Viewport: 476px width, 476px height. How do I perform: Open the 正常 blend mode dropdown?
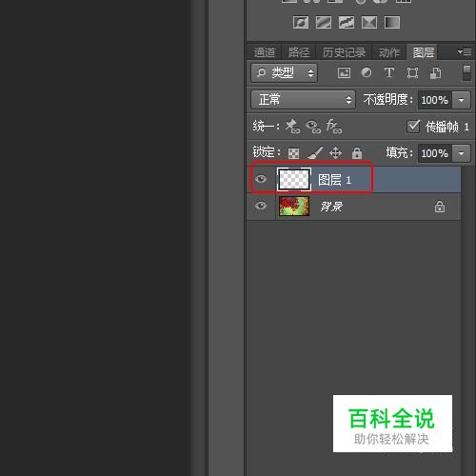pyautogui.click(x=303, y=100)
